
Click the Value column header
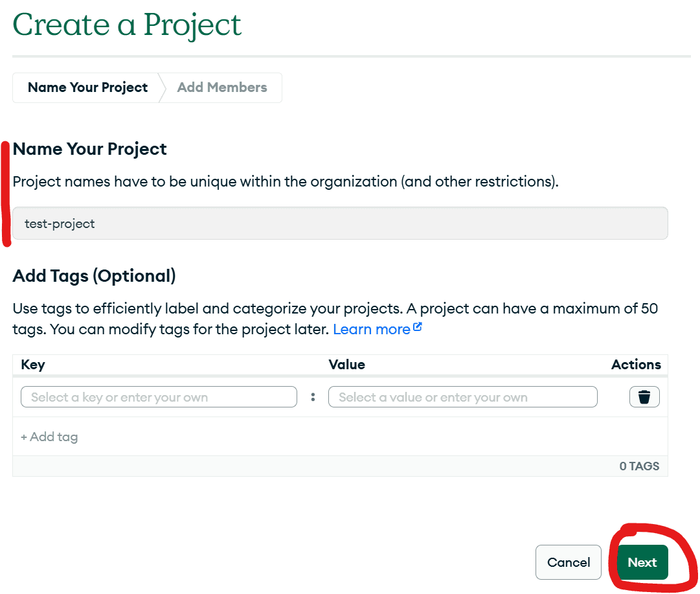tap(347, 365)
